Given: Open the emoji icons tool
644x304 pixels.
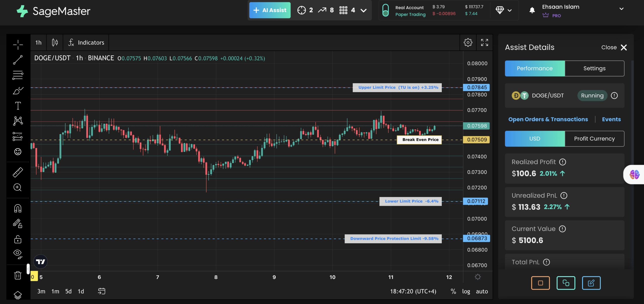Looking at the screenshot, I should click(x=18, y=152).
